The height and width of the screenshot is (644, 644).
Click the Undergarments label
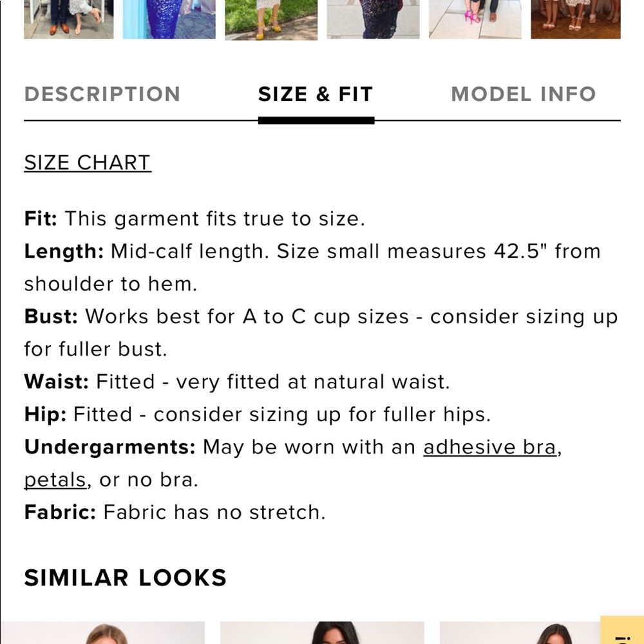pyautogui.click(x=109, y=447)
